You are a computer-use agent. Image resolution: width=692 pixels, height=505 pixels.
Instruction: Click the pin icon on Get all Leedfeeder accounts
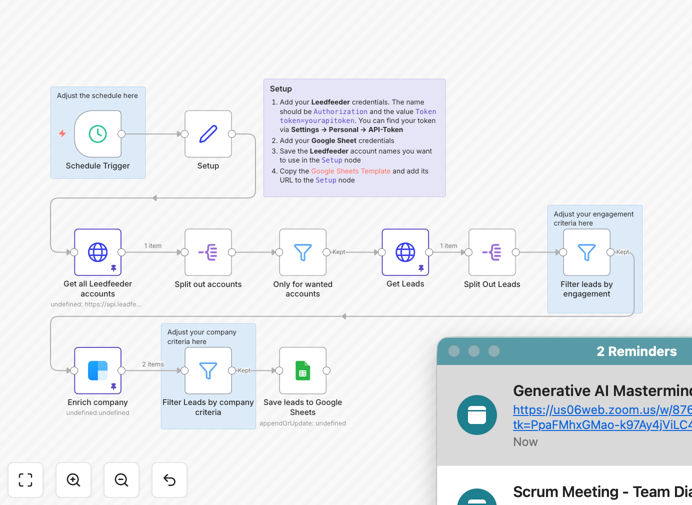[x=113, y=268]
